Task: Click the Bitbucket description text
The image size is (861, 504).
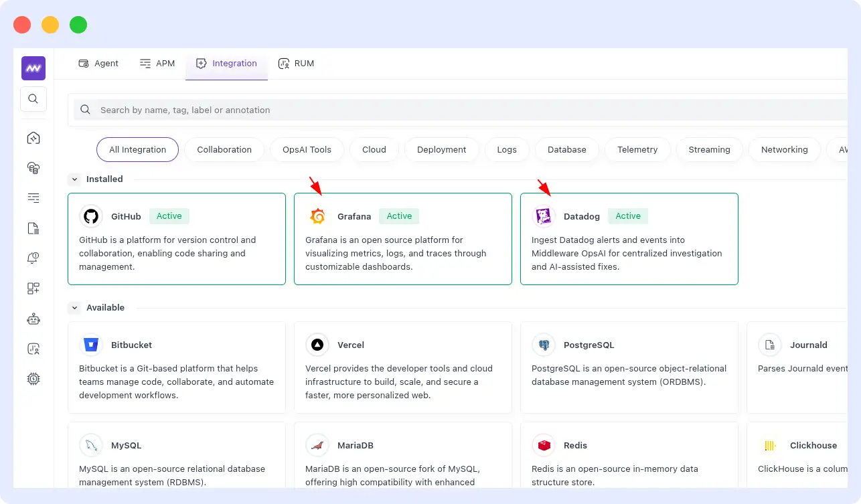Action: [176, 382]
